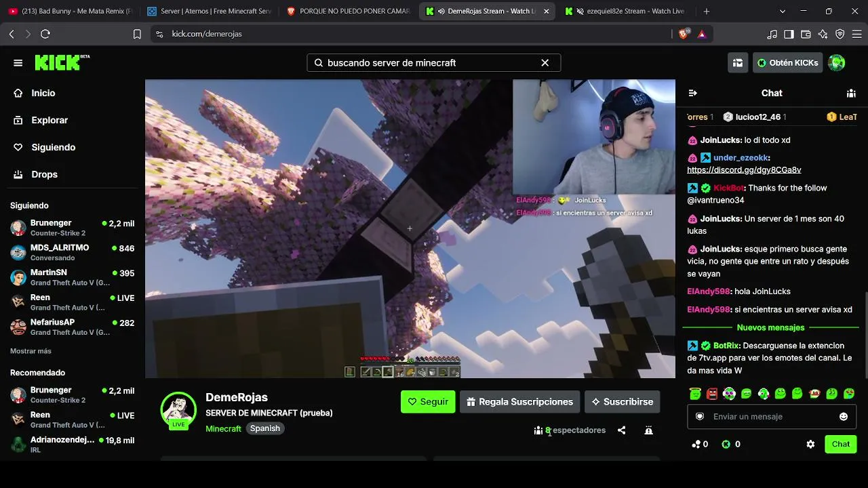
Task: Expand followed channels with Mostrar más
Action: [x=31, y=351]
